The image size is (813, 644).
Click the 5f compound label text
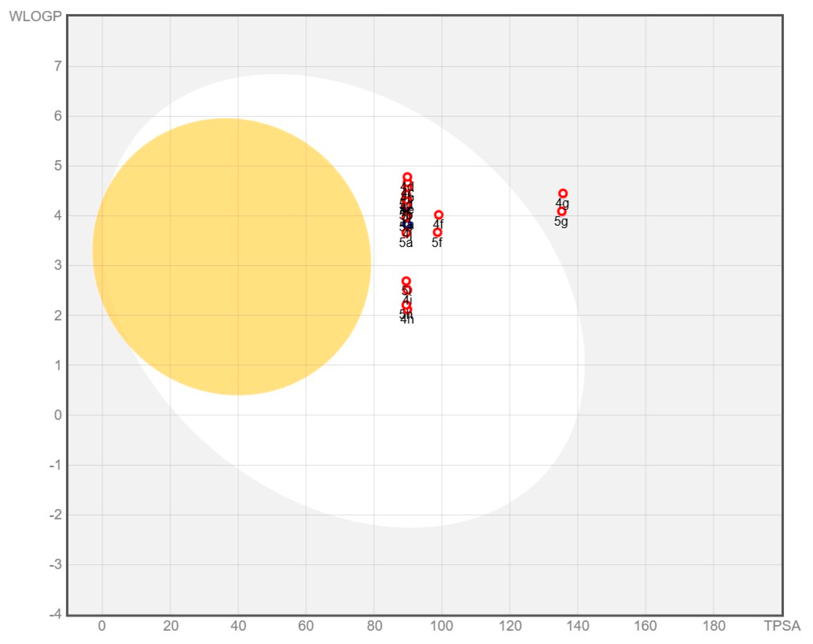[437, 242]
